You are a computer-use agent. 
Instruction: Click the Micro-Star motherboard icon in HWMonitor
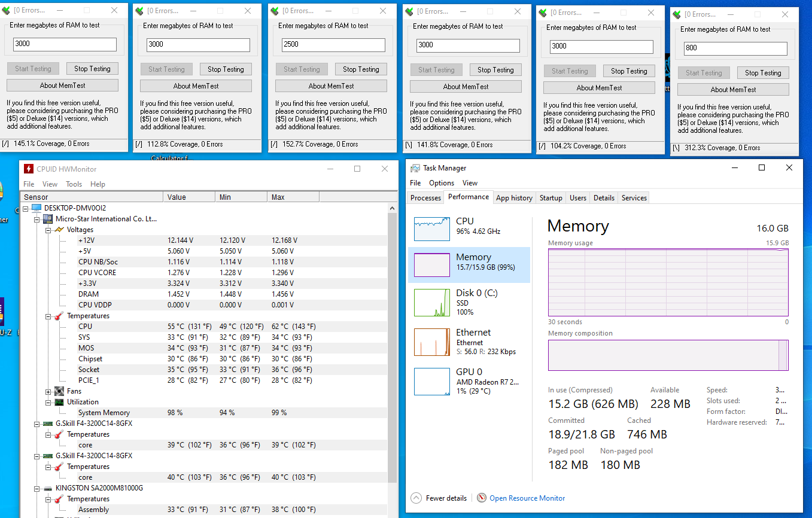coord(48,219)
